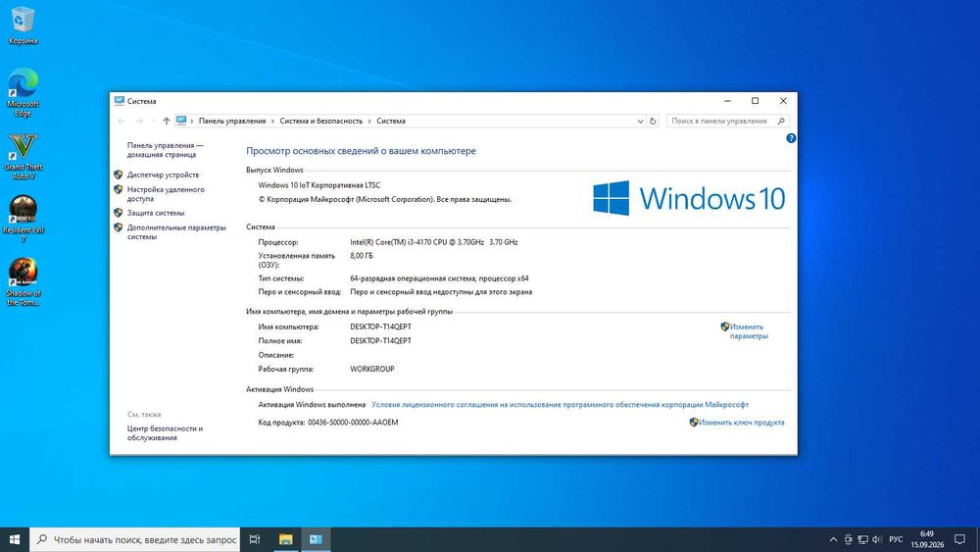
Task: Expand the address bar history dropdown
Action: point(640,122)
